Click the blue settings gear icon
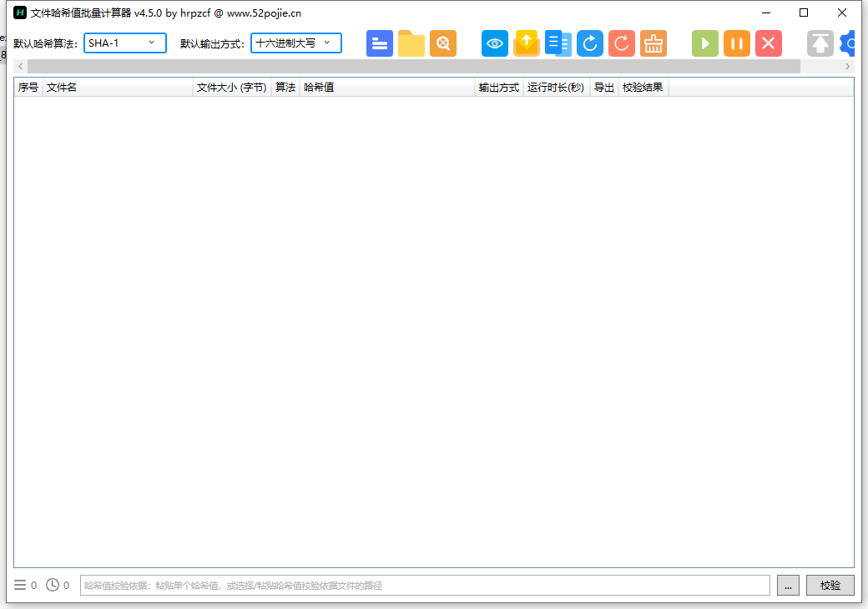 847,43
